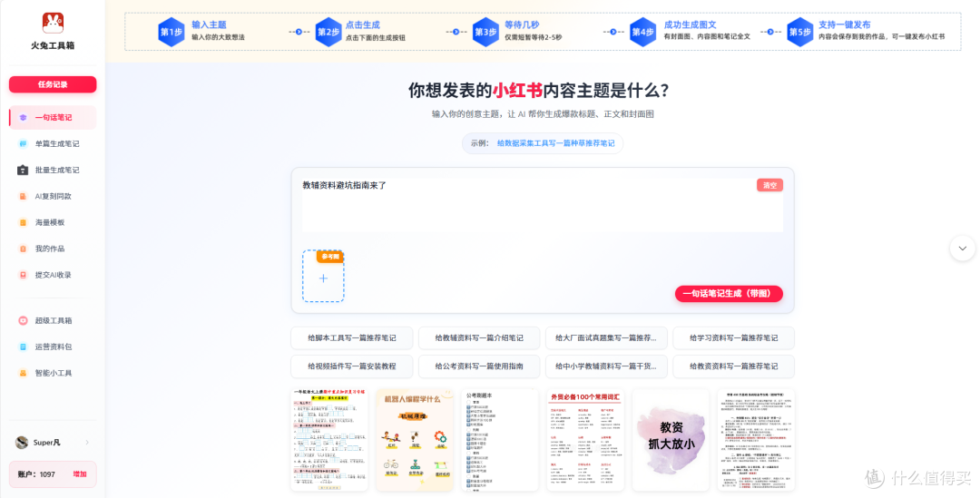Image resolution: width=980 pixels, height=498 pixels.
Task: Click the 账户：1097 balance text
Action: pyautogui.click(x=36, y=474)
